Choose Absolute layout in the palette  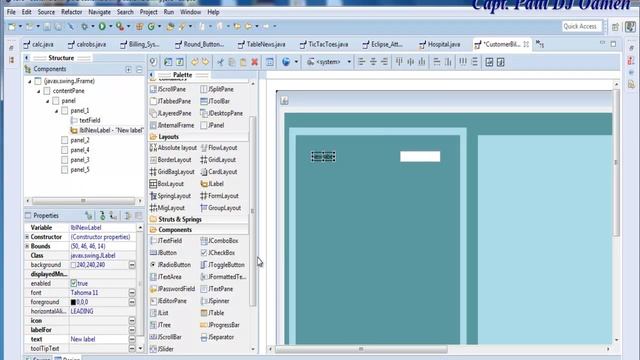pyautogui.click(x=173, y=148)
